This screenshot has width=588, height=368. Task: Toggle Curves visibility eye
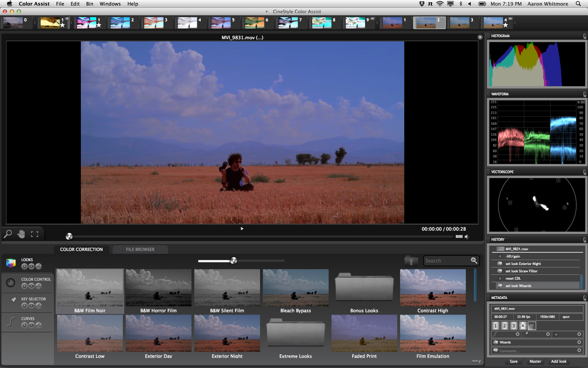point(31,325)
